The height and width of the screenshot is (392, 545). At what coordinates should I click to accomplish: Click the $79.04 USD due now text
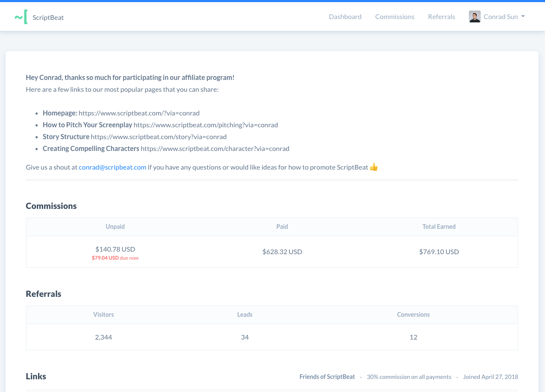115,258
